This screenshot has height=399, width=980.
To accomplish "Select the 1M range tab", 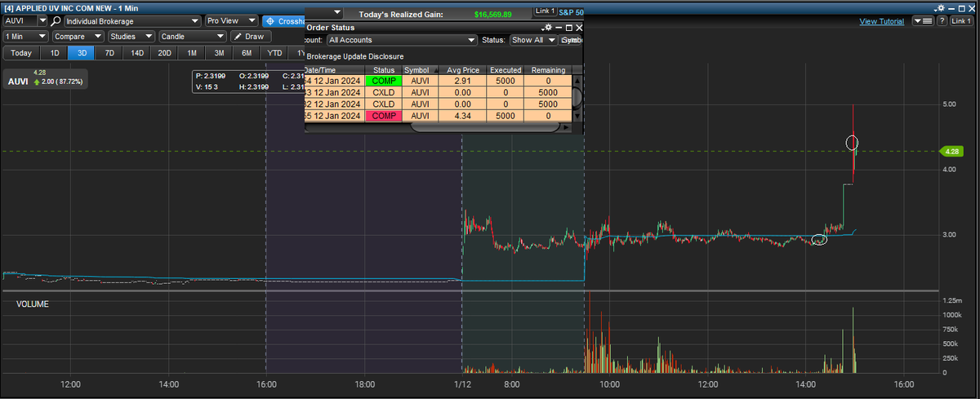I will (x=192, y=52).
